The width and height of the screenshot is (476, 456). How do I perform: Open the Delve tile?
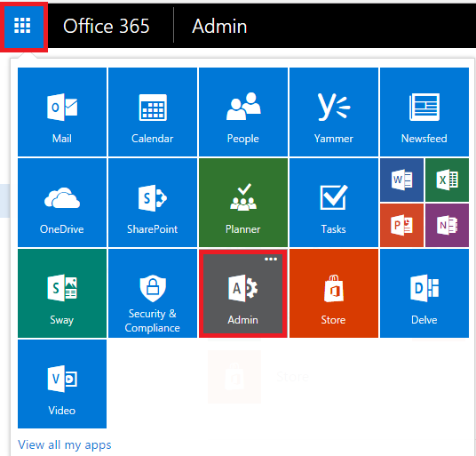424,293
